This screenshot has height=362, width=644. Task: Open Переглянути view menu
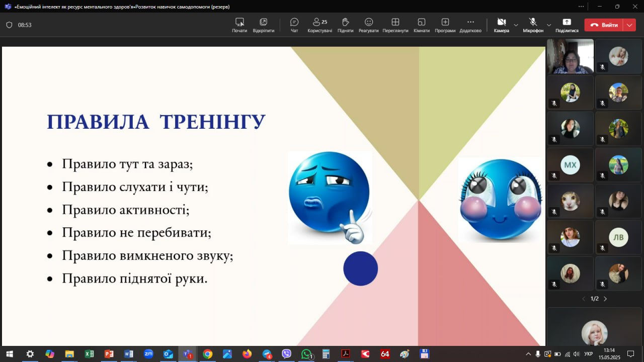point(395,25)
